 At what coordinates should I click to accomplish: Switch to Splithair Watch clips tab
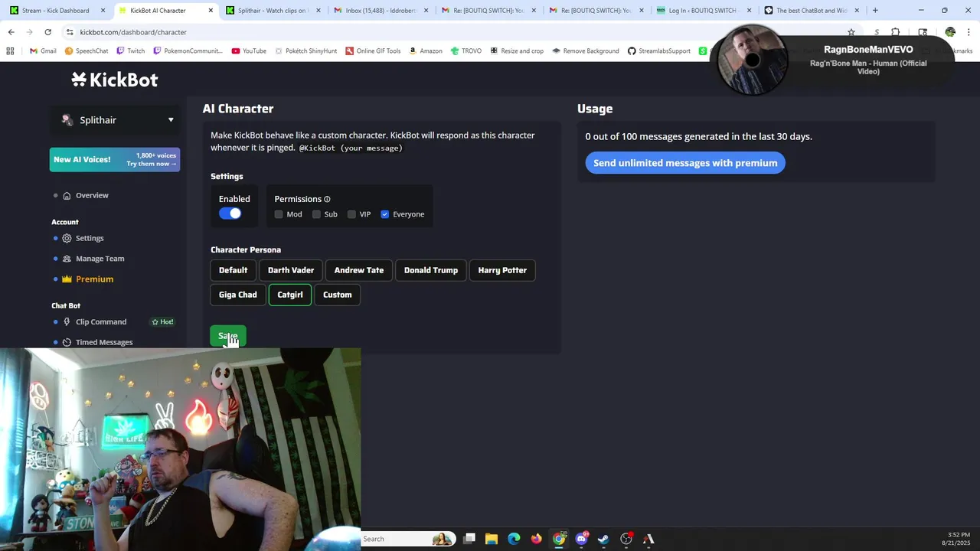coord(273,11)
